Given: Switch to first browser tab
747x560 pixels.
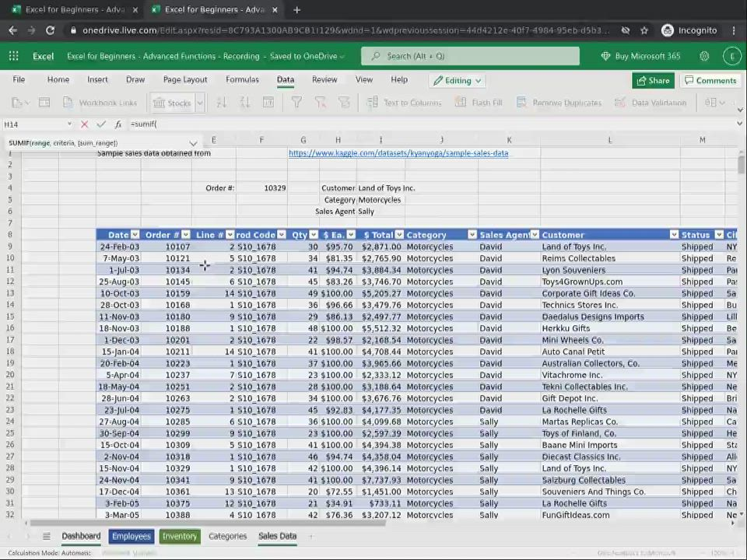Looking at the screenshot, I should point(74,9).
